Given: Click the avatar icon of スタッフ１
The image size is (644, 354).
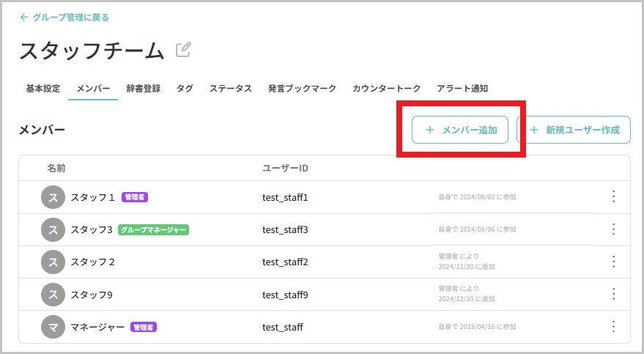Looking at the screenshot, I should (x=53, y=197).
